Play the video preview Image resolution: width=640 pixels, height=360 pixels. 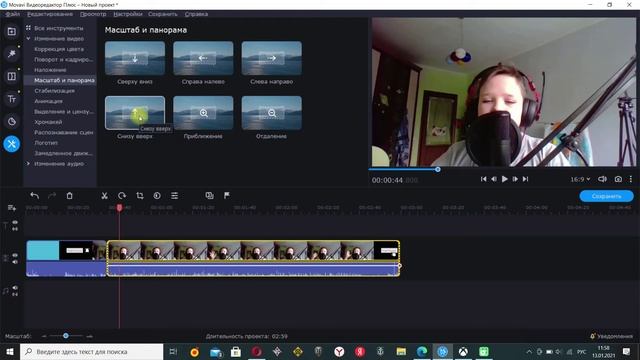[504, 179]
